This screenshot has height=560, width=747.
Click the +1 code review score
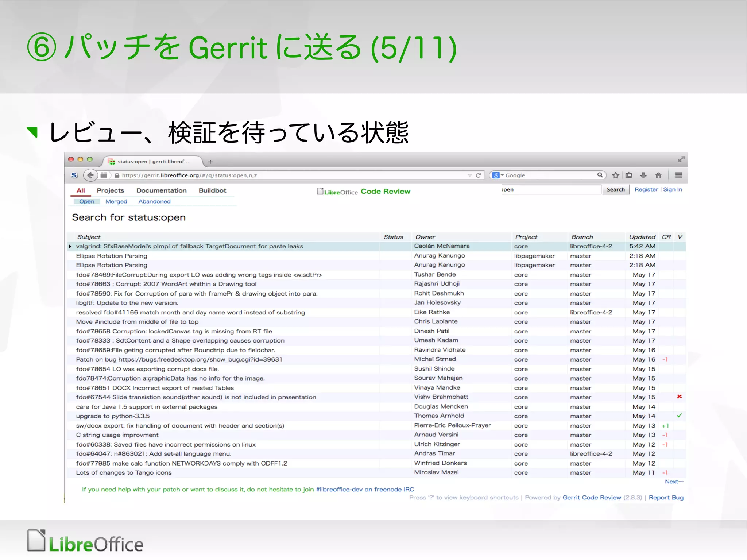point(665,426)
